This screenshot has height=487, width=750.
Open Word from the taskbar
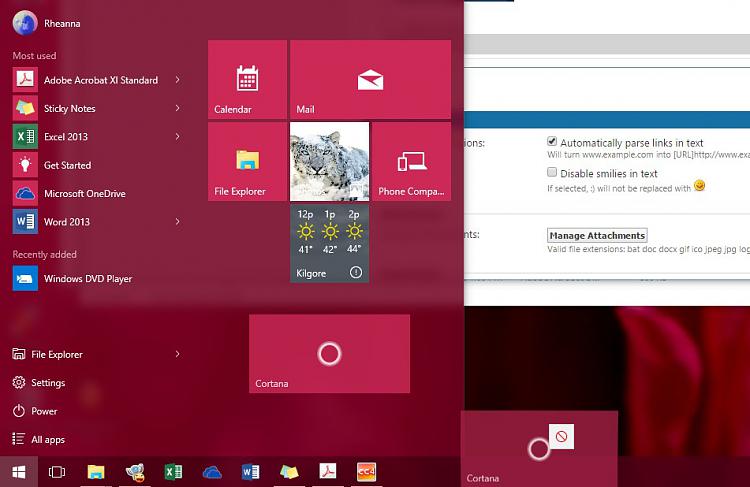[251, 472]
